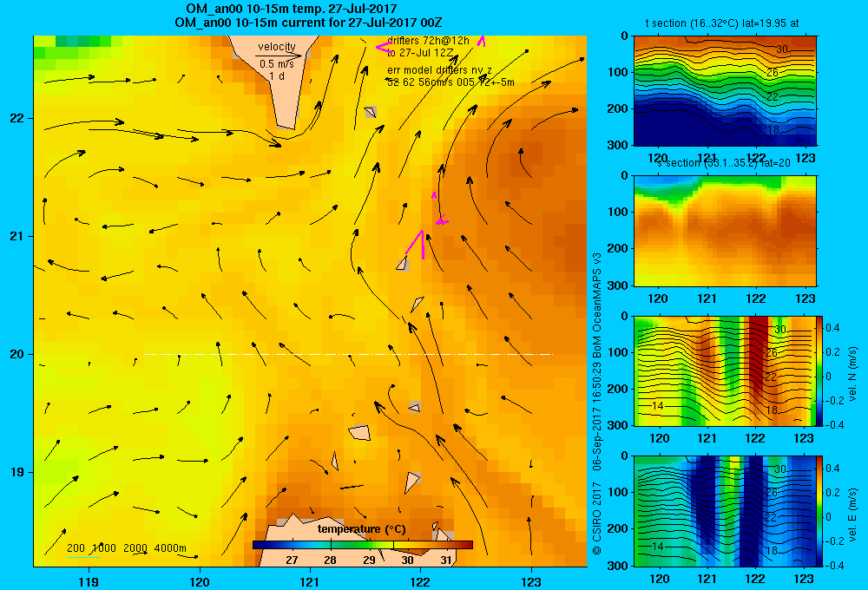The image size is (868, 590).
Task: Click the temperature color bar at map bottom
Action: pos(363,545)
